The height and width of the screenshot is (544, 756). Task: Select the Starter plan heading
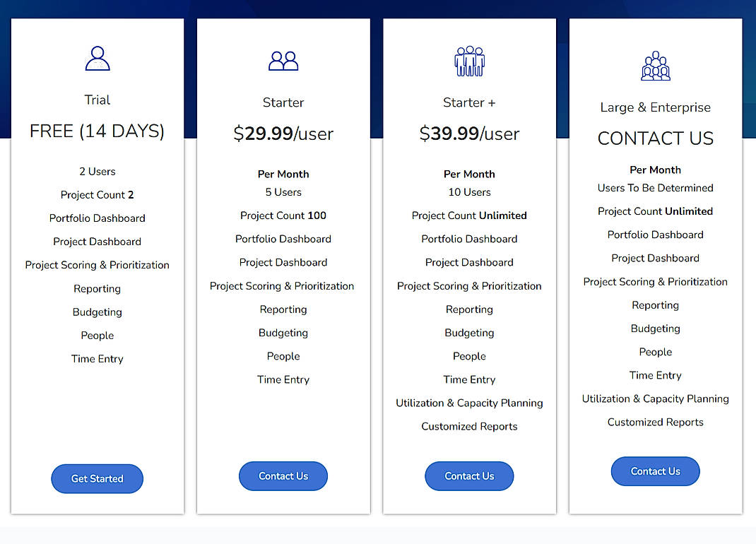(283, 102)
